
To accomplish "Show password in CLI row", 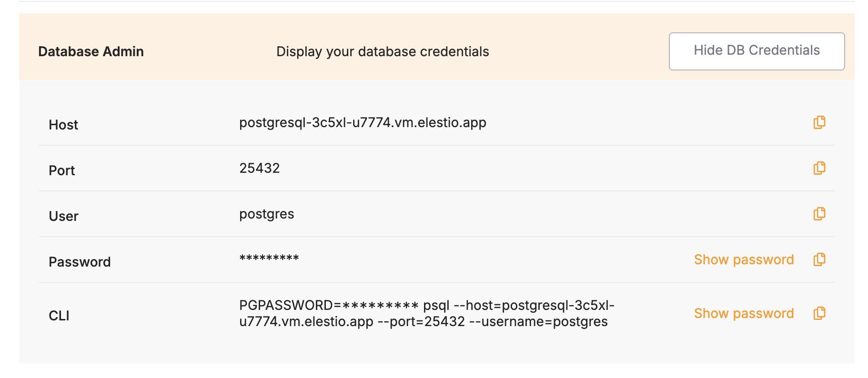I will 744,313.
